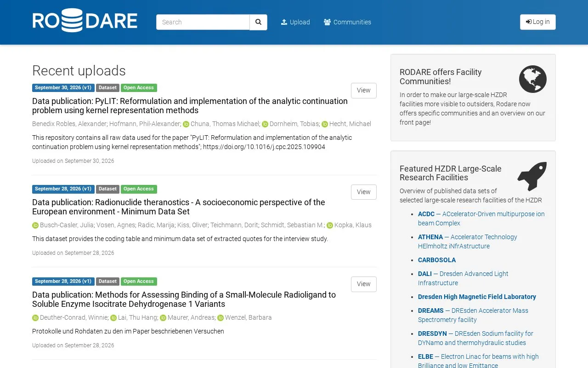Open the Upload page from the header
Image resolution: width=588 pixels, height=368 pixels.
295,22
